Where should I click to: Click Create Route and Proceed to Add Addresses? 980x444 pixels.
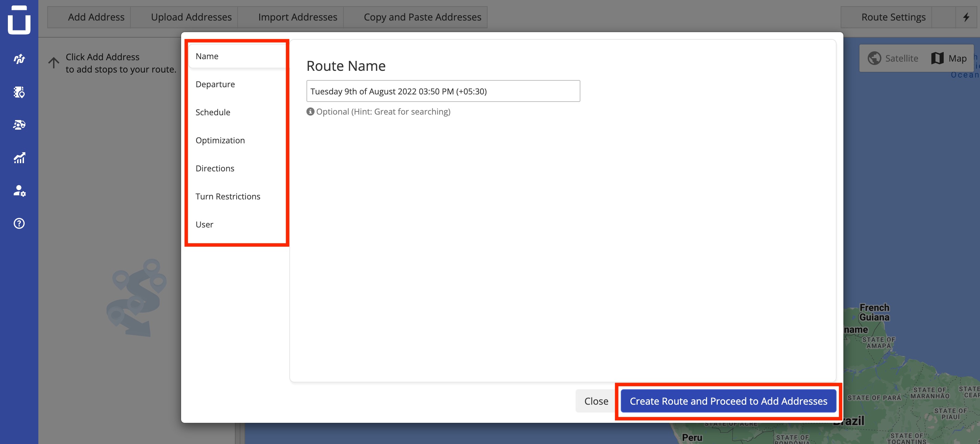pos(728,401)
